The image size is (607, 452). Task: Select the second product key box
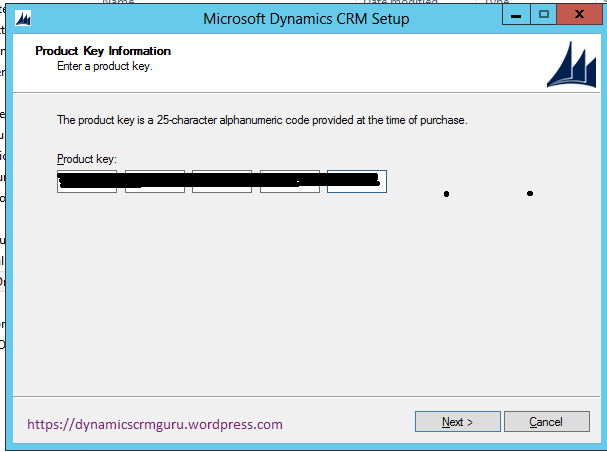click(x=155, y=182)
